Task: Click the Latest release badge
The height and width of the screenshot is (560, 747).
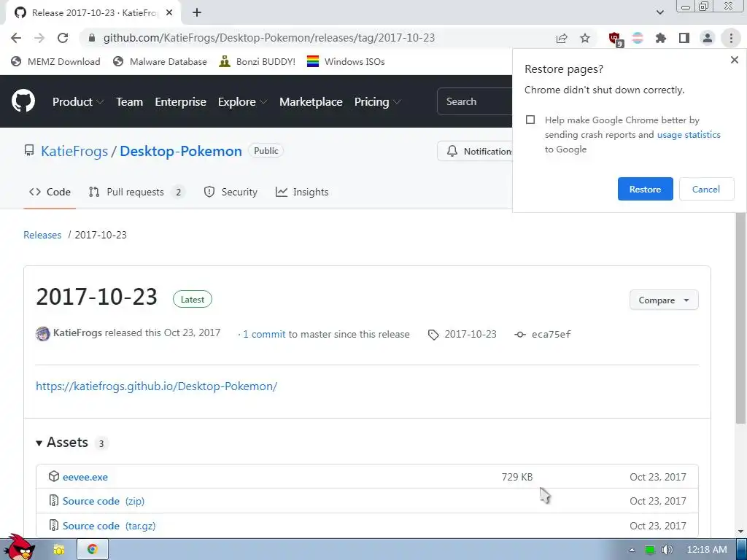Action: pos(193,299)
